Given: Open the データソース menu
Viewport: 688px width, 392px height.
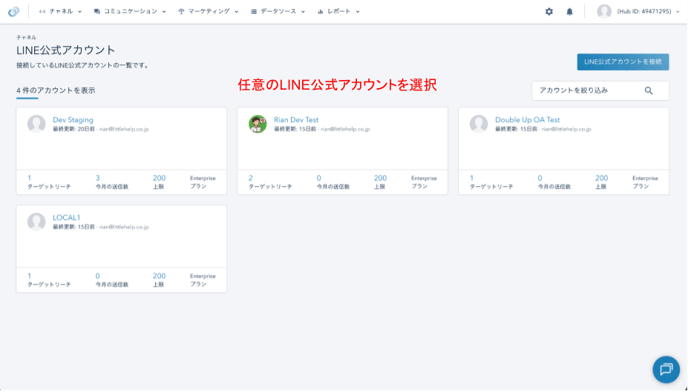Looking at the screenshot, I should [278, 12].
